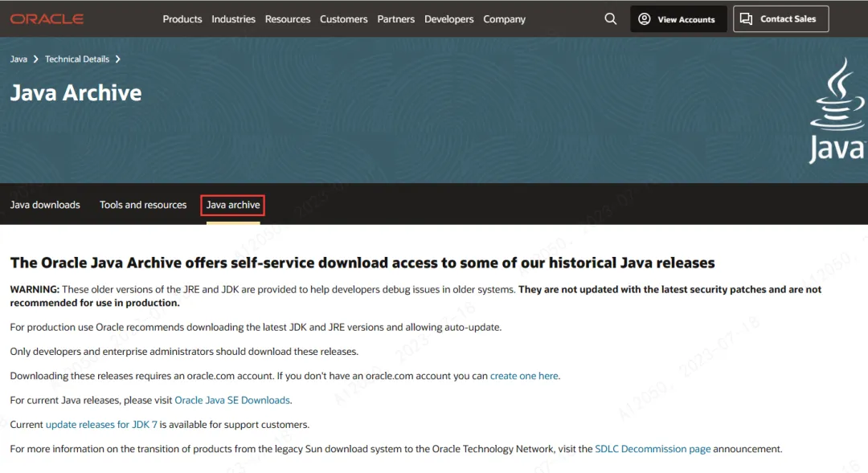
Task: Visit the SDLC Decommission page link
Action: (x=653, y=449)
